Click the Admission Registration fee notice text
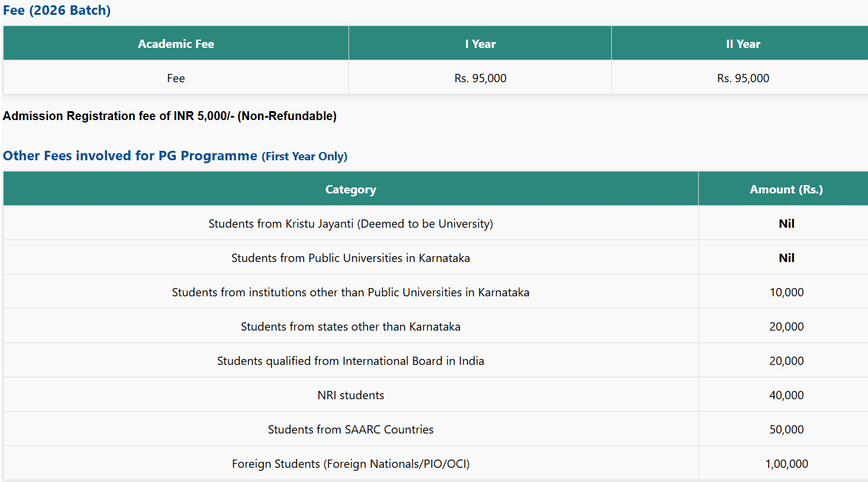Screen dimensions: 868x482 click(x=170, y=116)
